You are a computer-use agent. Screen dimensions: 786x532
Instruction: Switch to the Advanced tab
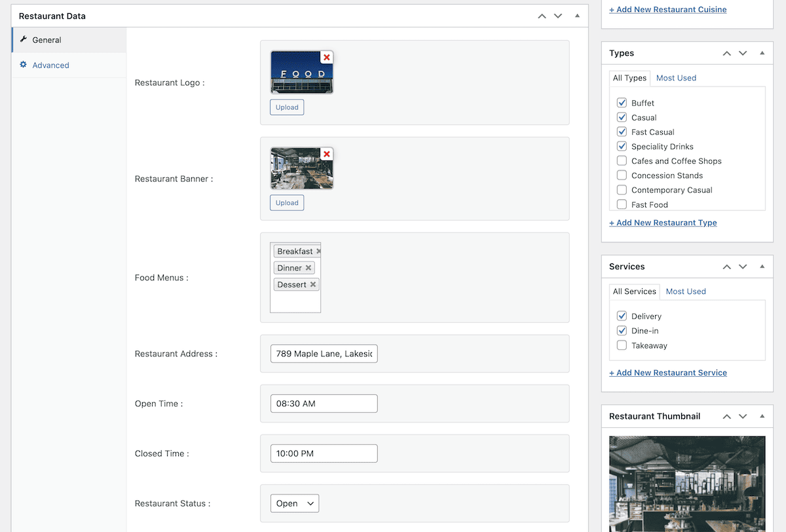(50, 66)
